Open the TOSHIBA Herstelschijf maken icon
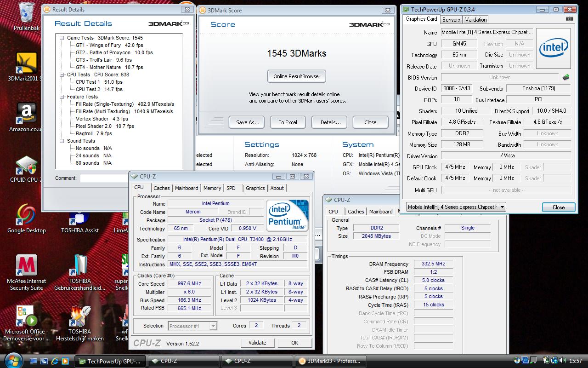The image size is (588, 368). [x=79, y=323]
